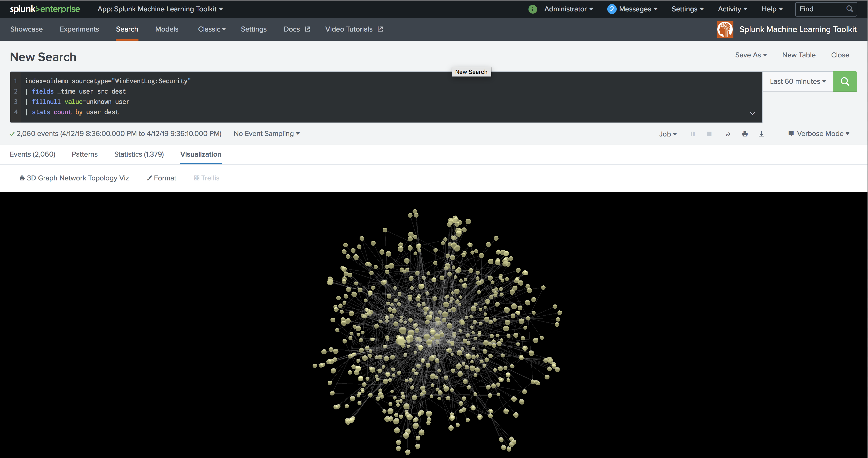
Task: Click the stop job icon
Action: 709,134
